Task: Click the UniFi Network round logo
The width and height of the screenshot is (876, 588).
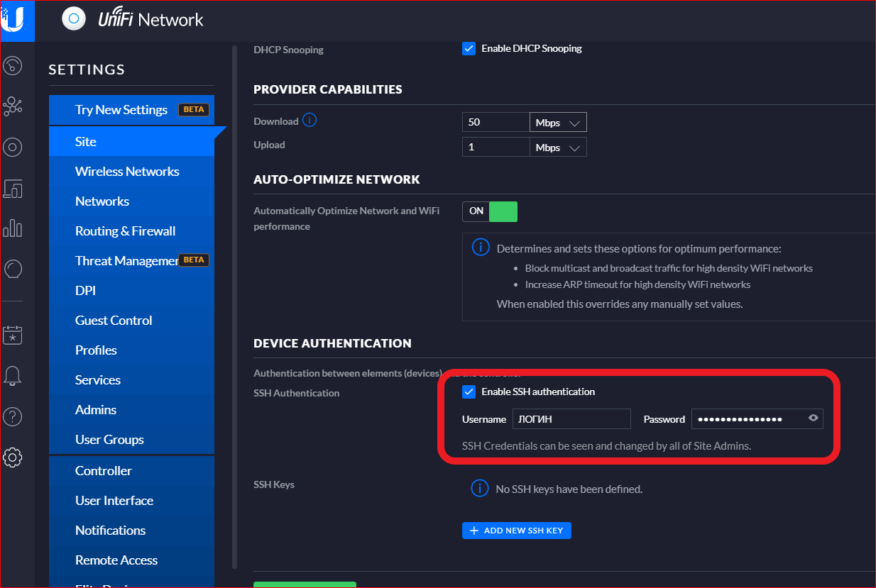Action: click(74, 19)
